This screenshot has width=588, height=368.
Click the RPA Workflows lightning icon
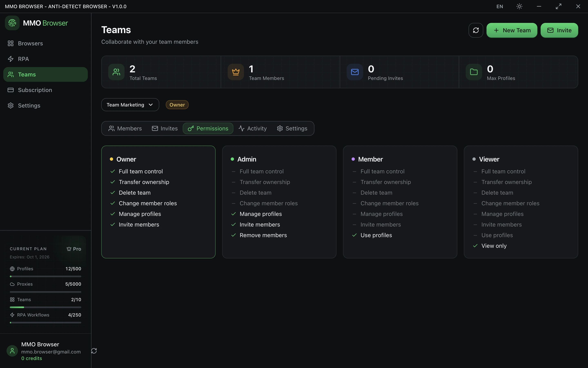[12, 315]
